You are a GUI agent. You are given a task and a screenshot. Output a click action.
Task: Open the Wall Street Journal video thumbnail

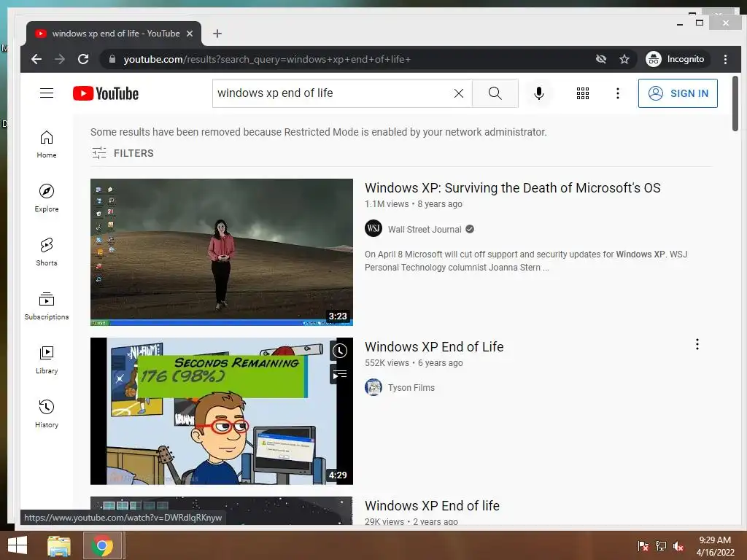pyautogui.click(x=222, y=252)
